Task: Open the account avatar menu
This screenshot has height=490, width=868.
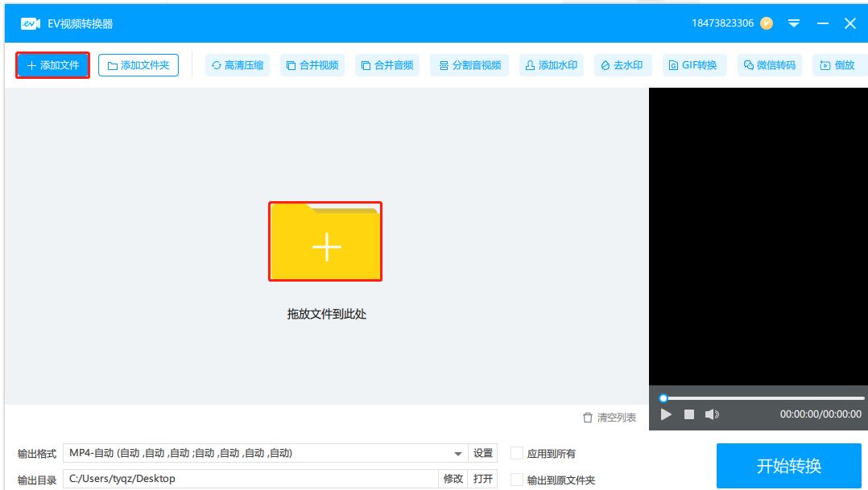Action: click(x=765, y=23)
